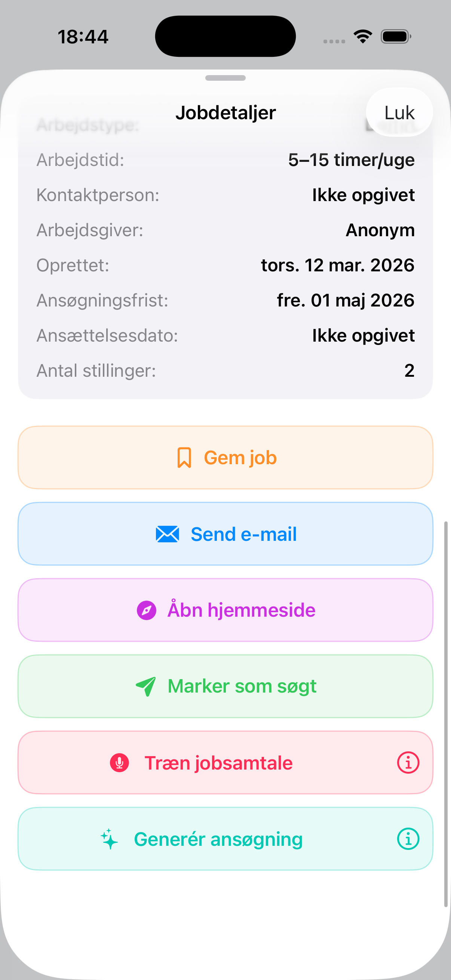Viewport: 451px width, 980px height.
Task: Close the sheet with Luk
Action: point(399,113)
